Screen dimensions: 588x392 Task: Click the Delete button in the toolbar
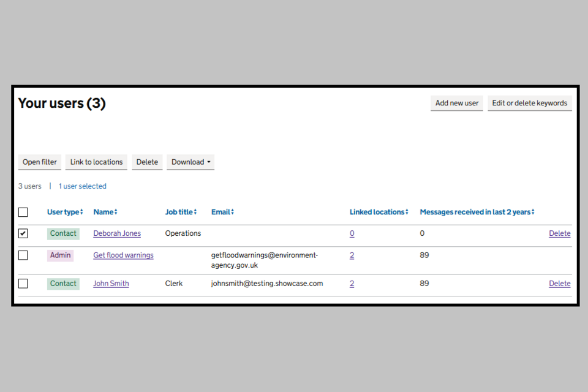point(147,162)
